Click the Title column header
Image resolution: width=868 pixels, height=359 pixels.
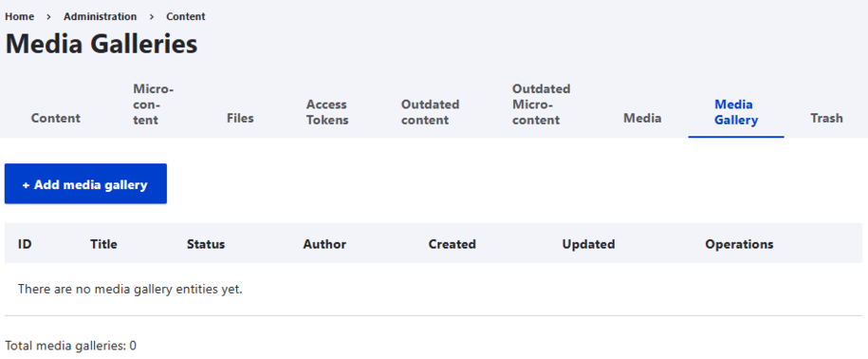click(103, 244)
